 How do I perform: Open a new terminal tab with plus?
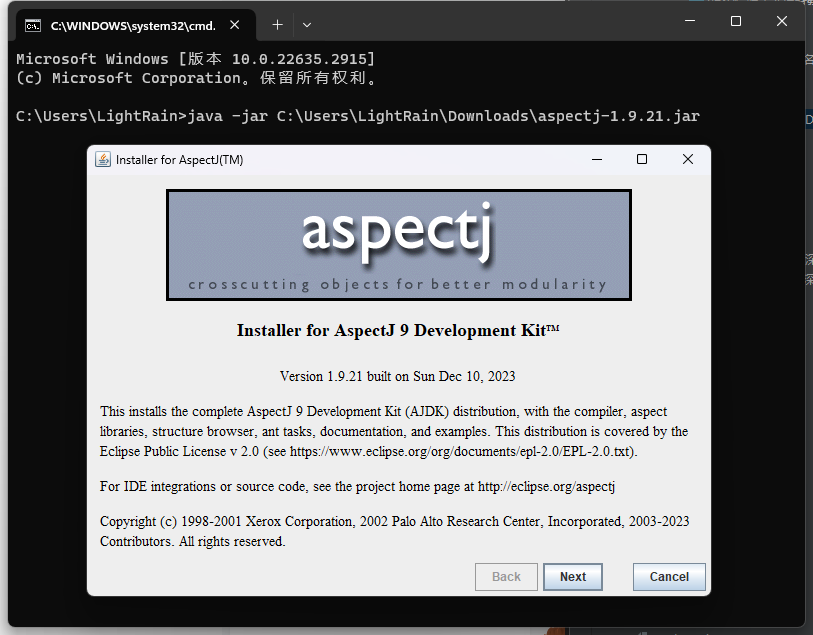278,23
